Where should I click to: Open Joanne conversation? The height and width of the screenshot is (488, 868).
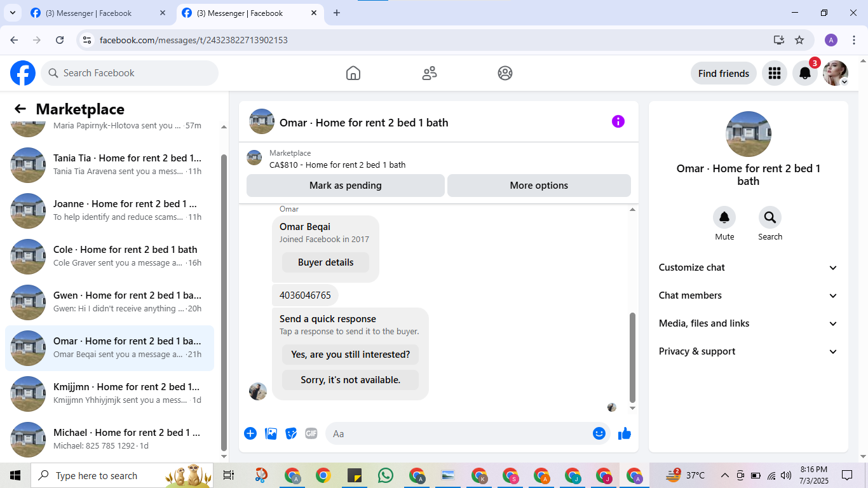pyautogui.click(x=109, y=210)
